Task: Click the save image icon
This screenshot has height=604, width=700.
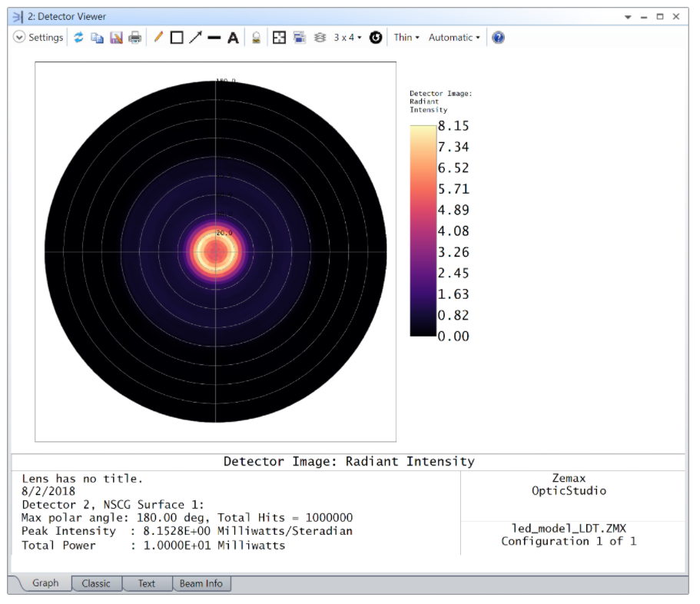Action: pyautogui.click(x=116, y=38)
